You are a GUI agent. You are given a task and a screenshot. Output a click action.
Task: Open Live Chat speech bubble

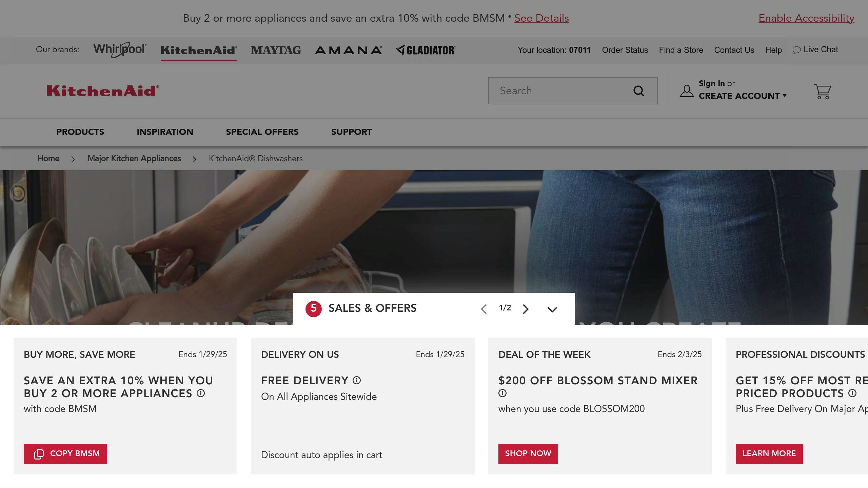796,50
